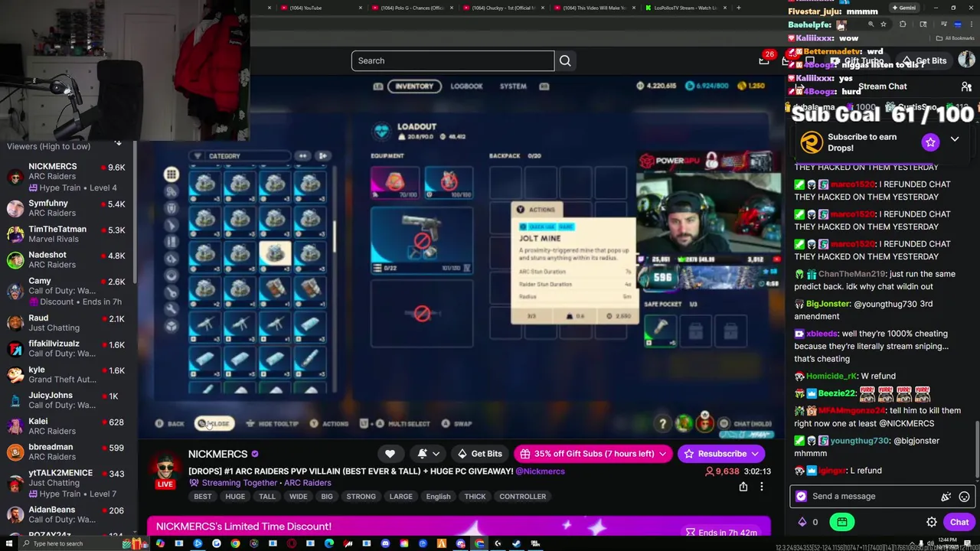Switch to the Chuckyy browser tab
This screenshot has height=551, width=980.
click(504, 8)
